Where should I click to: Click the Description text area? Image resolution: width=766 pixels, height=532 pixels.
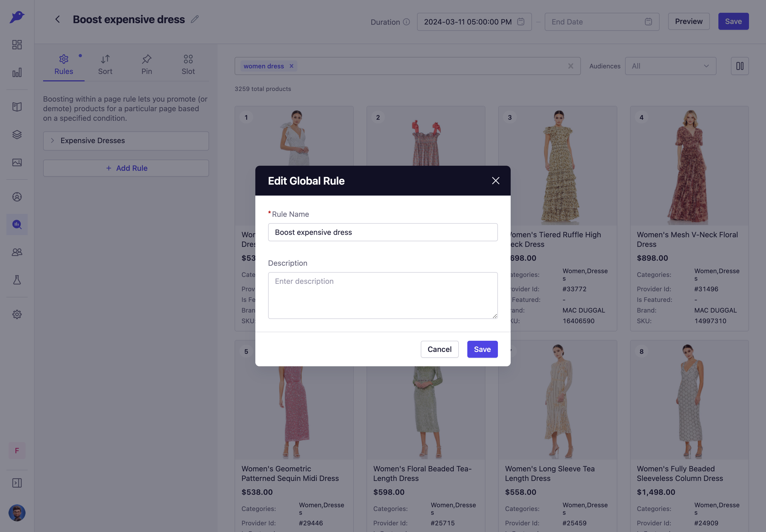(x=383, y=295)
